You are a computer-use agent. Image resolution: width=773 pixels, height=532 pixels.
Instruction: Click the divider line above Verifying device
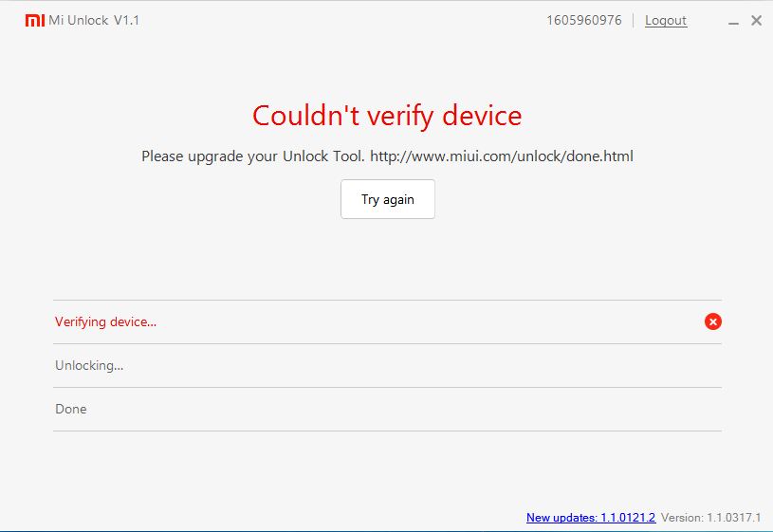point(387,301)
